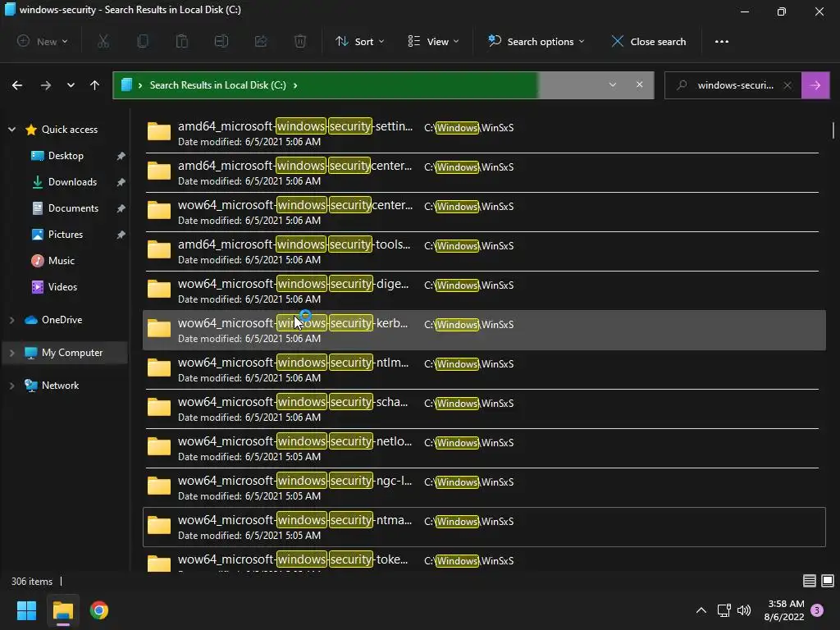
Task: Click the Share icon in toolbar
Action: pyautogui.click(x=261, y=41)
